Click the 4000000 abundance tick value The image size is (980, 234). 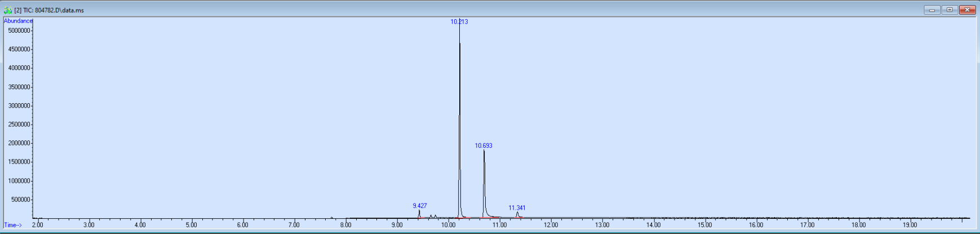[19, 68]
